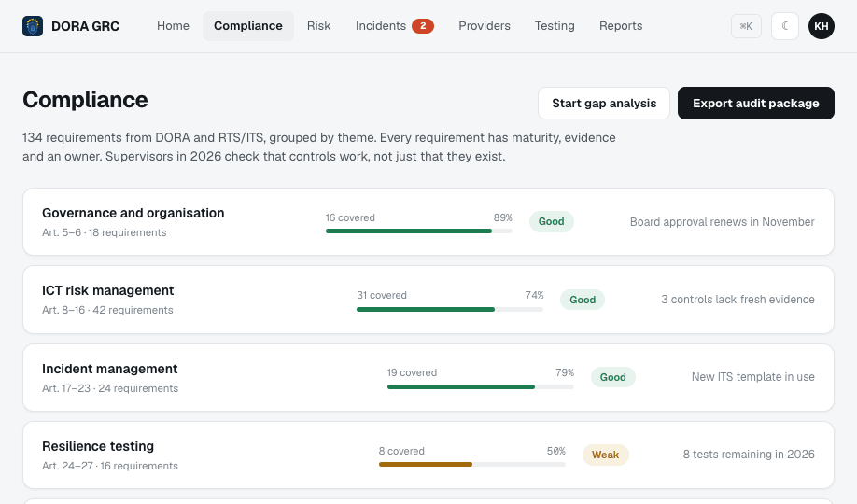Click the DORA GRC brand name

[x=85, y=26]
